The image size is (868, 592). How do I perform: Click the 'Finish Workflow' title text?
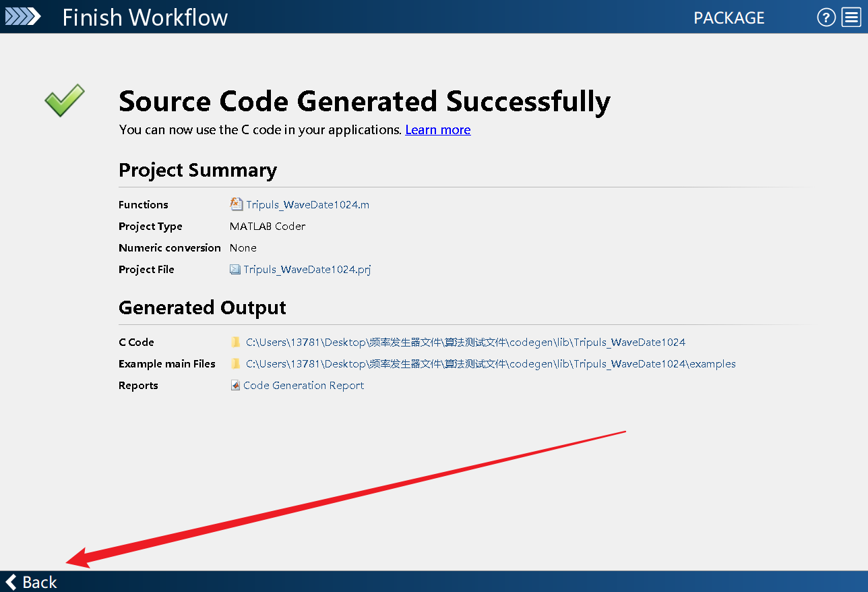145,18
